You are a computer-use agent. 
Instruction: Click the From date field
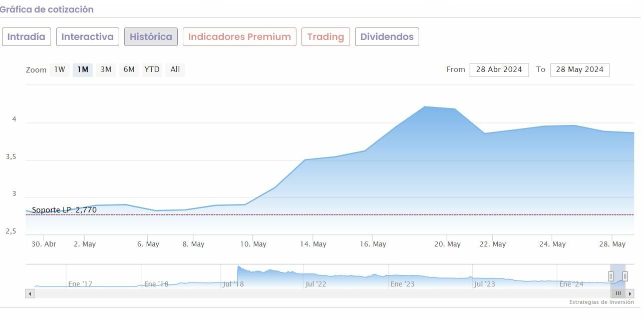point(499,69)
